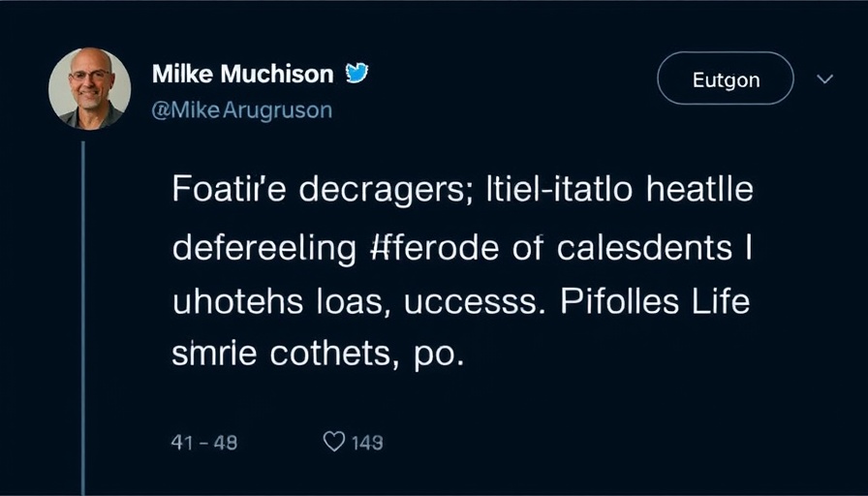Open the @MikeArugruson handle link

coord(242,109)
